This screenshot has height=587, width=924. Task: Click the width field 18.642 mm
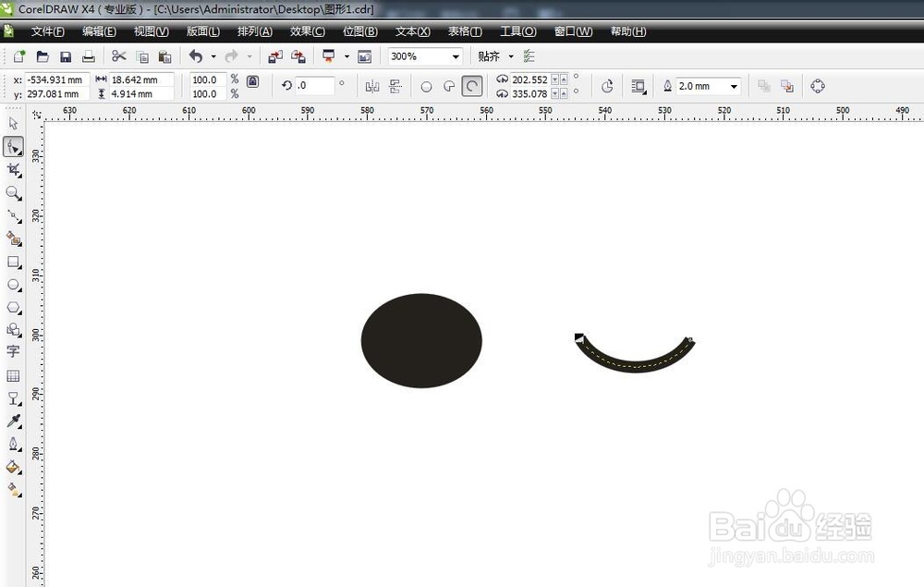(141, 79)
